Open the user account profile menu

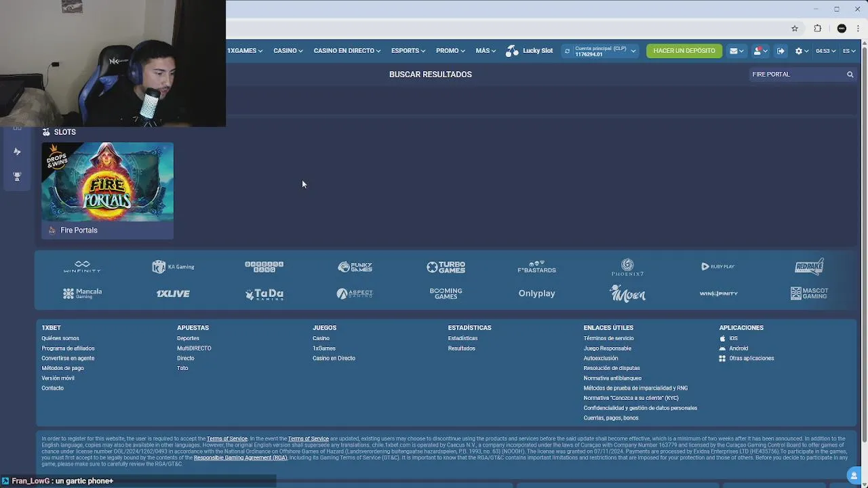pyautogui.click(x=760, y=51)
